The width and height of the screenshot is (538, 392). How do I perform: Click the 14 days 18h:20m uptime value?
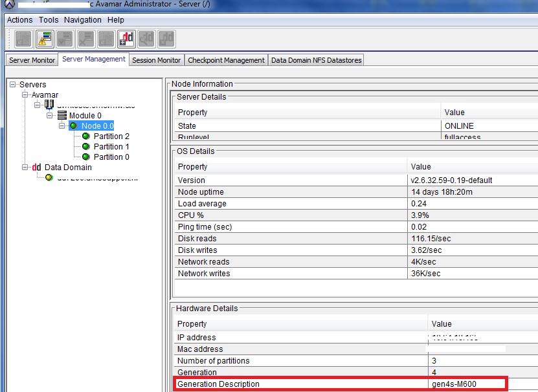(442, 191)
